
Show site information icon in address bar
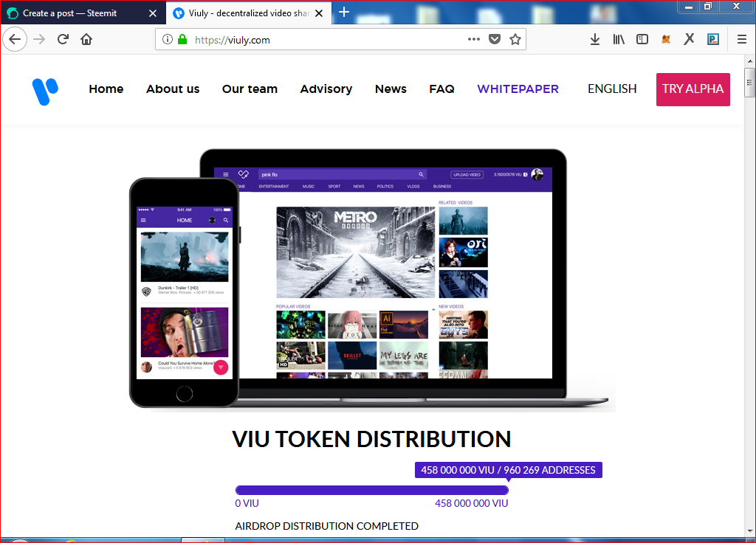point(168,40)
